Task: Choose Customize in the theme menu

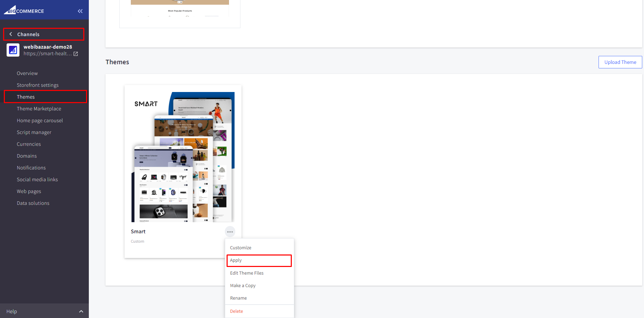Action: coord(240,248)
